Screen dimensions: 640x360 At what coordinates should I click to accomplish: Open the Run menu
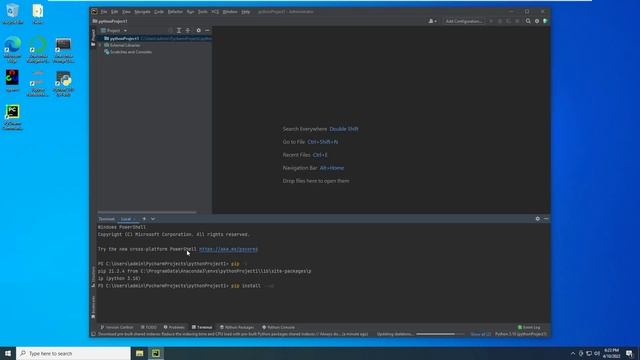[x=191, y=12]
